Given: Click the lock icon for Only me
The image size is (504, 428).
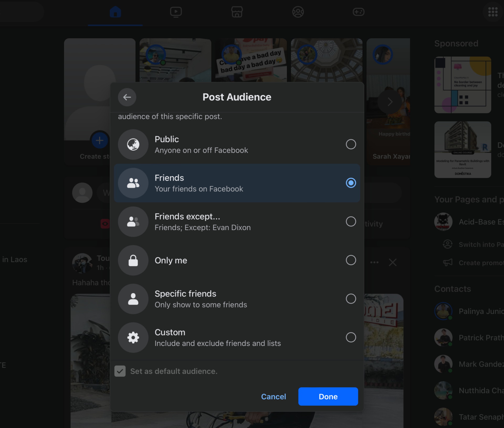Looking at the screenshot, I should pos(133,260).
